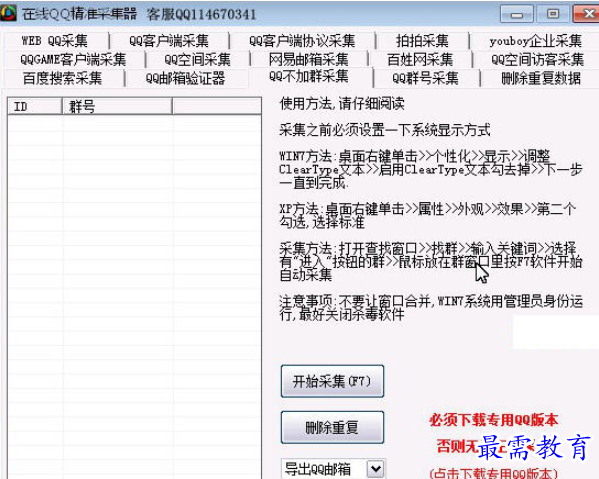The image size is (599, 479).
Task: Open the 百度搜索采集 tab
Action: 63,78
